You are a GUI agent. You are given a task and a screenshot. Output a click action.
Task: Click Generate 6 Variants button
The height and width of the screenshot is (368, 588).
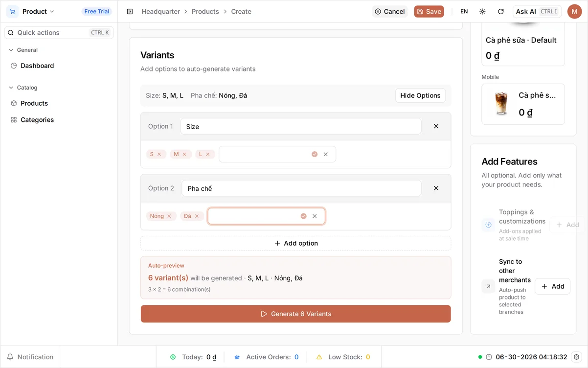click(x=295, y=314)
